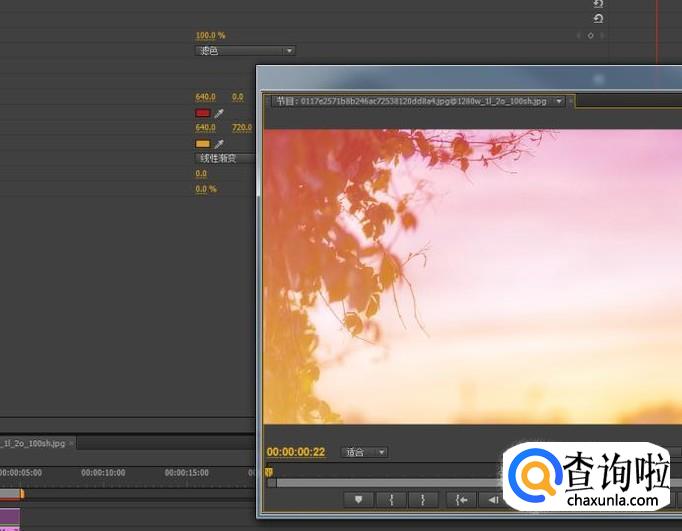Open the 线性渐变 ramp shape dropdown

(x=225, y=158)
